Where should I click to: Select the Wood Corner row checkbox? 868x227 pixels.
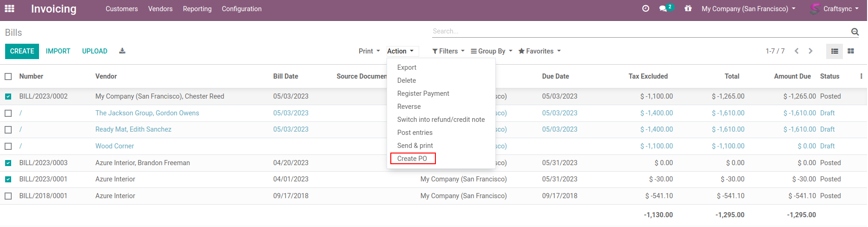(8, 147)
